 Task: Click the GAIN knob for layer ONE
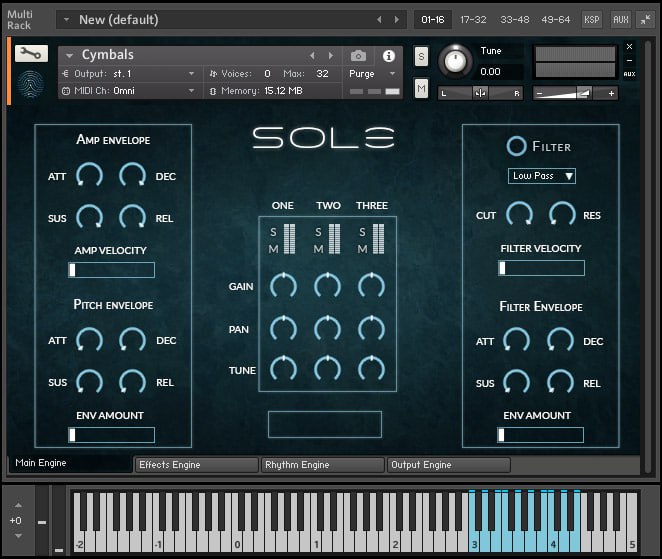pos(283,286)
